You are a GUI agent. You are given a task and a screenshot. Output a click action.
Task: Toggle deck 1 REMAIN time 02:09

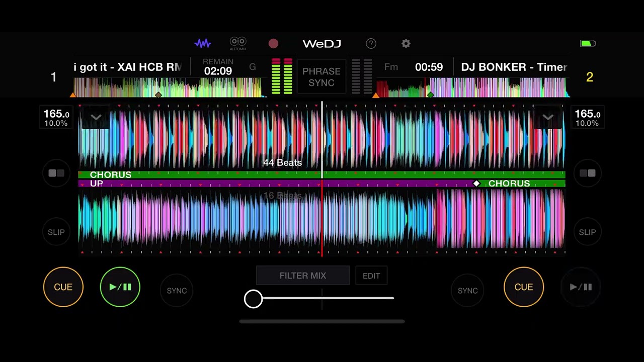coord(218,67)
